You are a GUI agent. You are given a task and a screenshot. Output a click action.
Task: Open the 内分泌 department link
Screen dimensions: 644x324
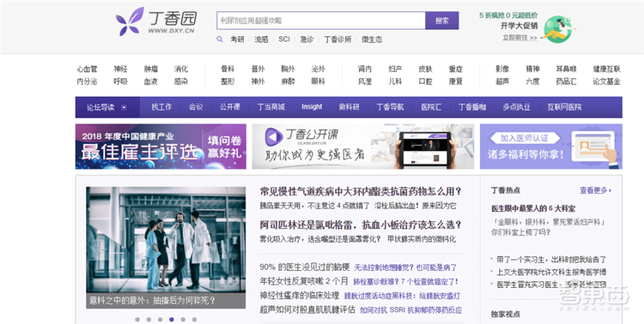87,81
